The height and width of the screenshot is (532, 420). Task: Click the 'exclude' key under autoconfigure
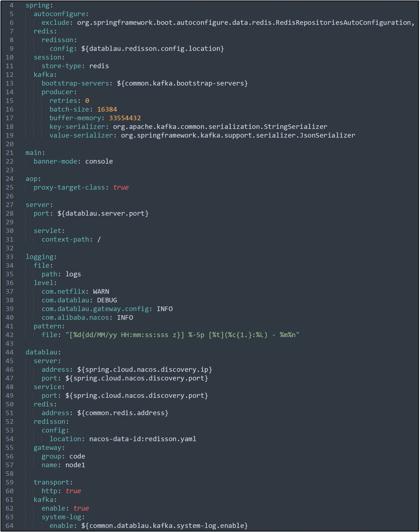coord(56,23)
